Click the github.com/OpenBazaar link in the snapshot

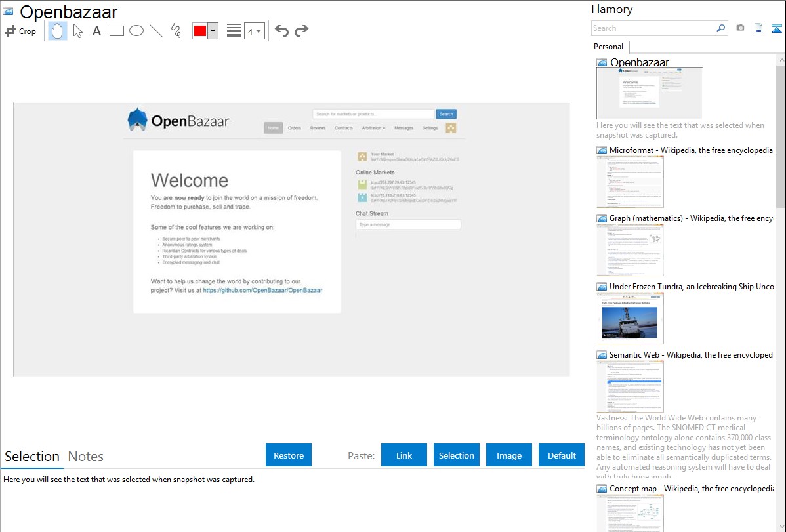(x=262, y=290)
